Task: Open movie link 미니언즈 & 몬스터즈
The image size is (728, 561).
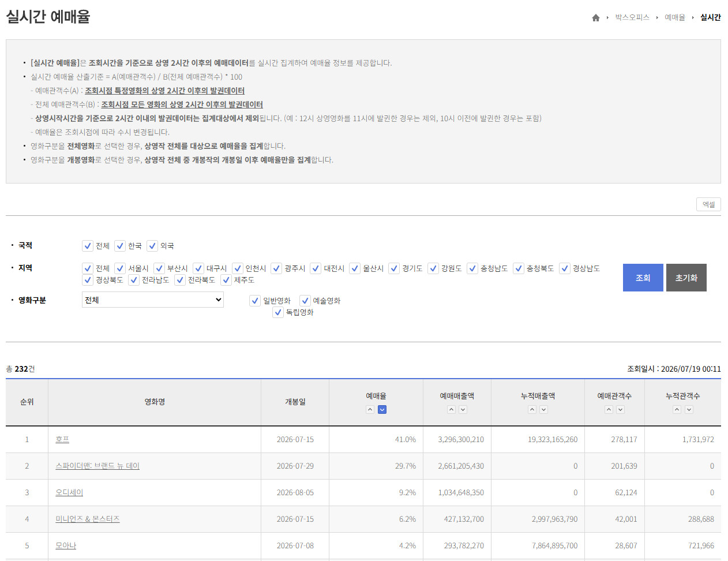Action: [x=88, y=519]
